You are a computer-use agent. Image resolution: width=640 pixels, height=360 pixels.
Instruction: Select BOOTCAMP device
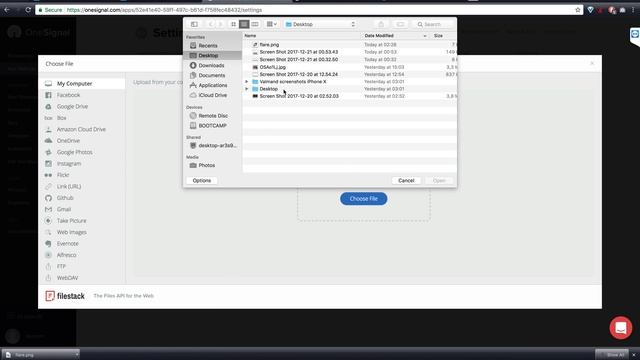(212, 126)
